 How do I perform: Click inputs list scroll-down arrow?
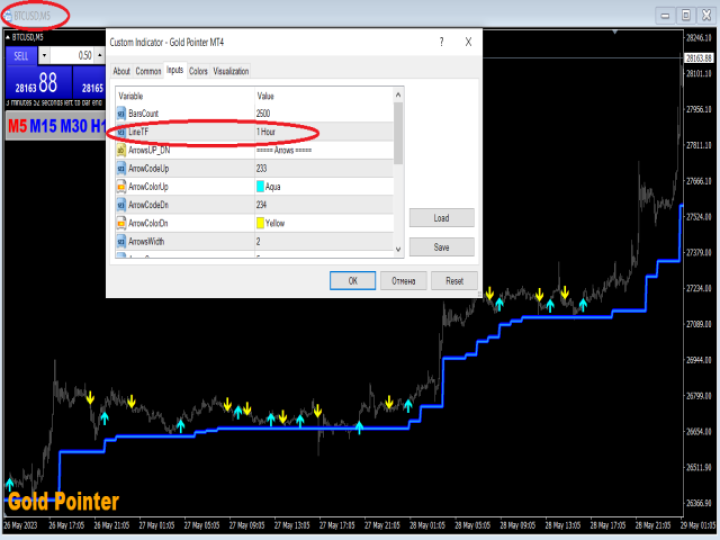coord(398,249)
